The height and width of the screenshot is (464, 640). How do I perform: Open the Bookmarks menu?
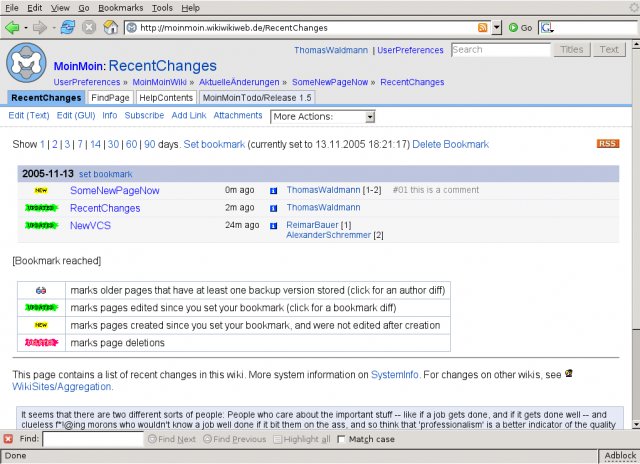tap(120, 7)
